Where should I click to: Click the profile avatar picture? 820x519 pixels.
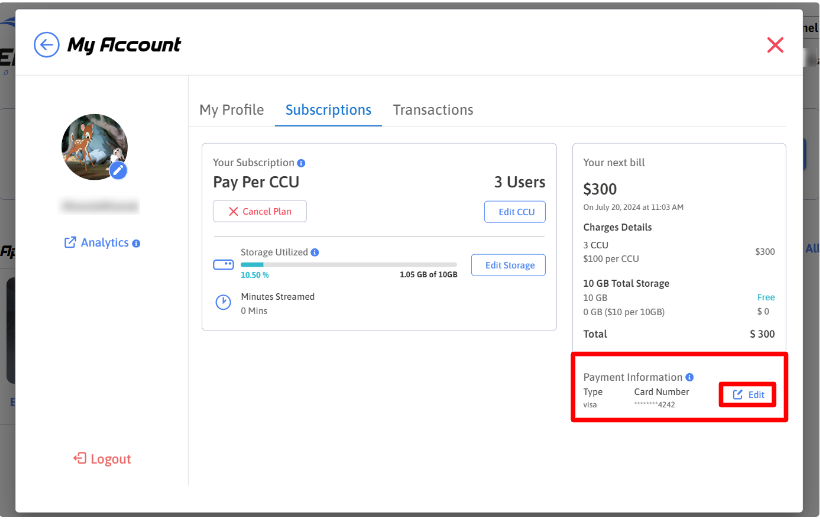pyautogui.click(x=93, y=146)
